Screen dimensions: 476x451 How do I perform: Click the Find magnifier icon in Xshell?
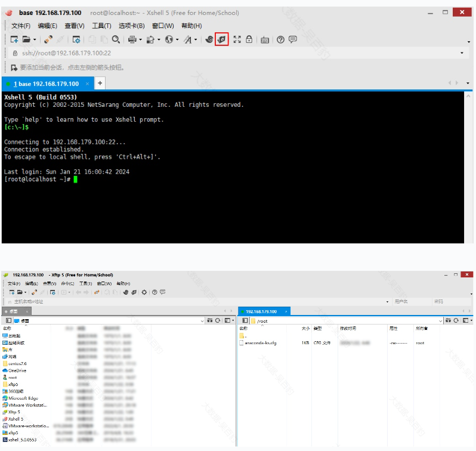coord(116,39)
